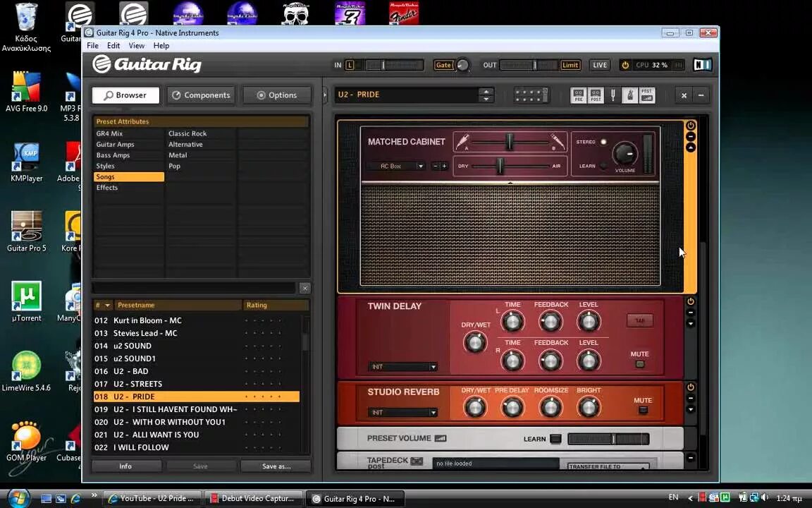Open the Edit menu
Image resolution: width=812 pixels, height=508 pixels.
113,46
